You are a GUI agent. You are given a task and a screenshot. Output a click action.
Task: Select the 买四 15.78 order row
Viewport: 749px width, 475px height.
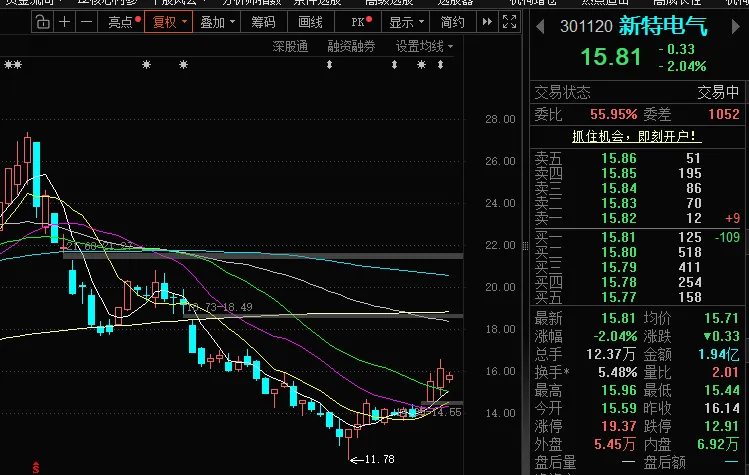point(637,282)
